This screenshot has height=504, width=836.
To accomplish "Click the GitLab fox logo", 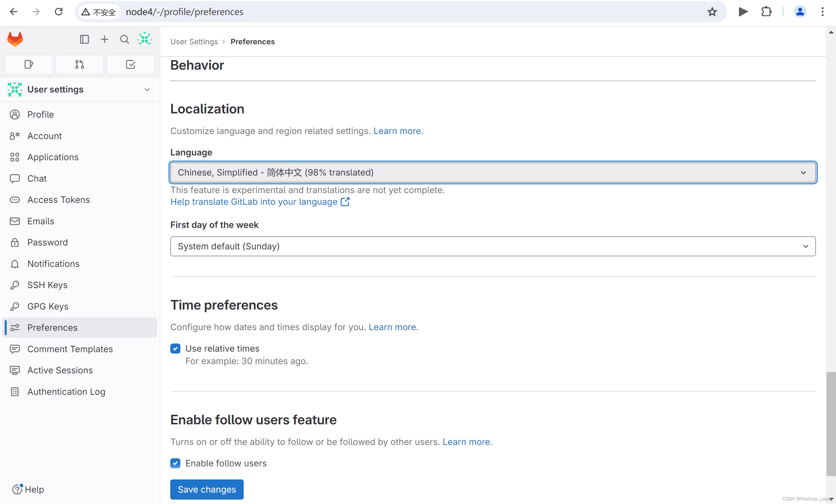I will [15, 39].
